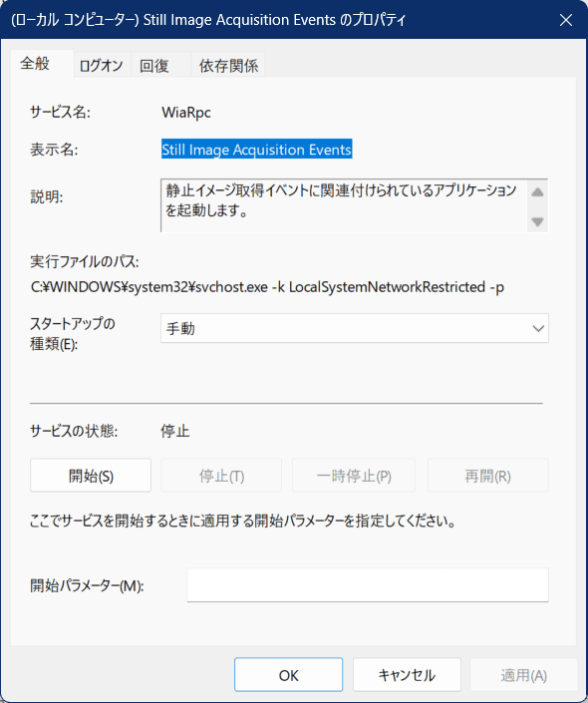Click the サービスの状態 label
Image resolution: width=588 pixels, height=703 pixels.
[x=74, y=431]
